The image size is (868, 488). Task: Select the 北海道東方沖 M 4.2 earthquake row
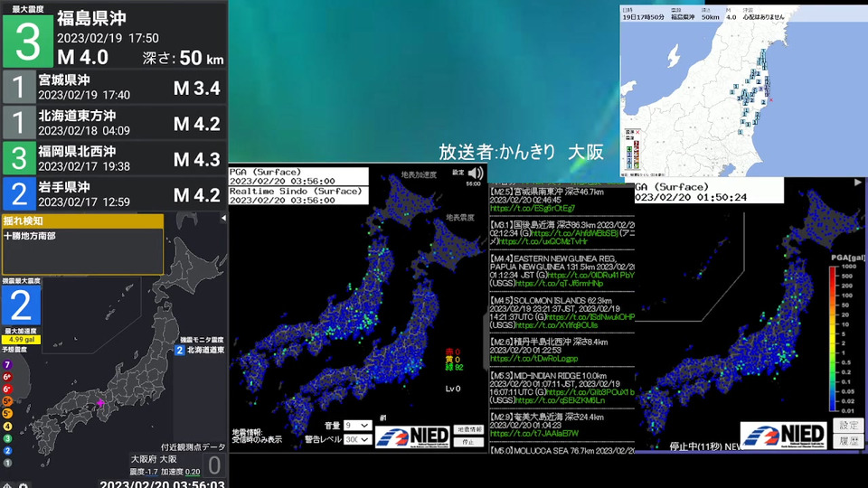point(114,122)
